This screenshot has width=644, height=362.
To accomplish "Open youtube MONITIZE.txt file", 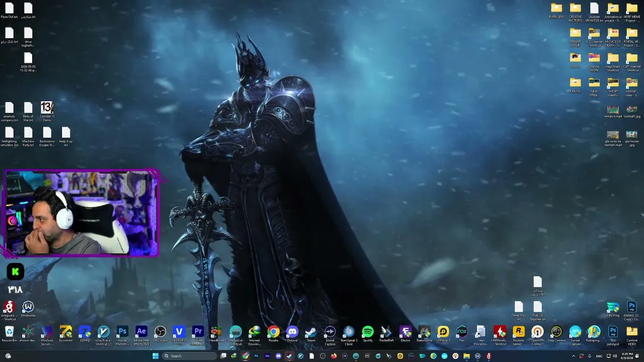I will [594, 13].
